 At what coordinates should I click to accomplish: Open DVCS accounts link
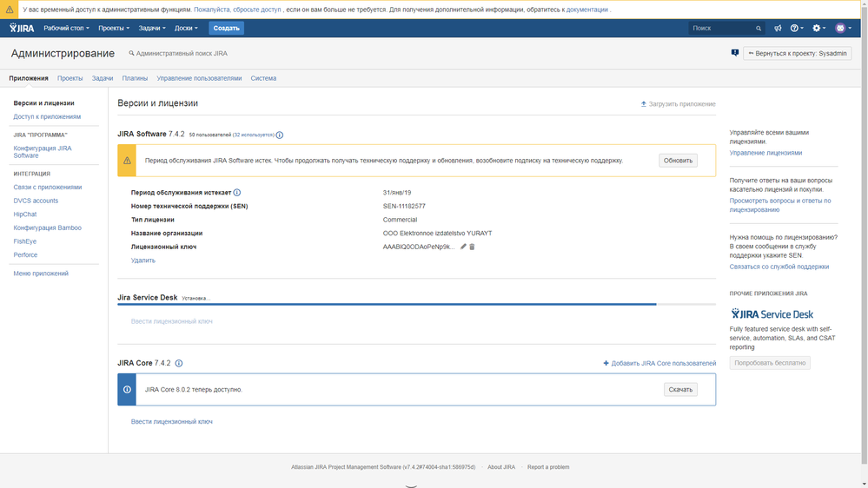36,201
